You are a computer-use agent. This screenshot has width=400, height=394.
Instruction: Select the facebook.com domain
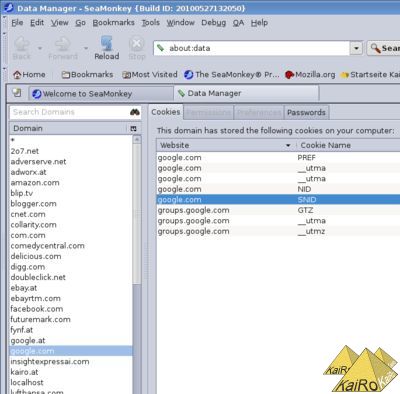click(x=71, y=309)
